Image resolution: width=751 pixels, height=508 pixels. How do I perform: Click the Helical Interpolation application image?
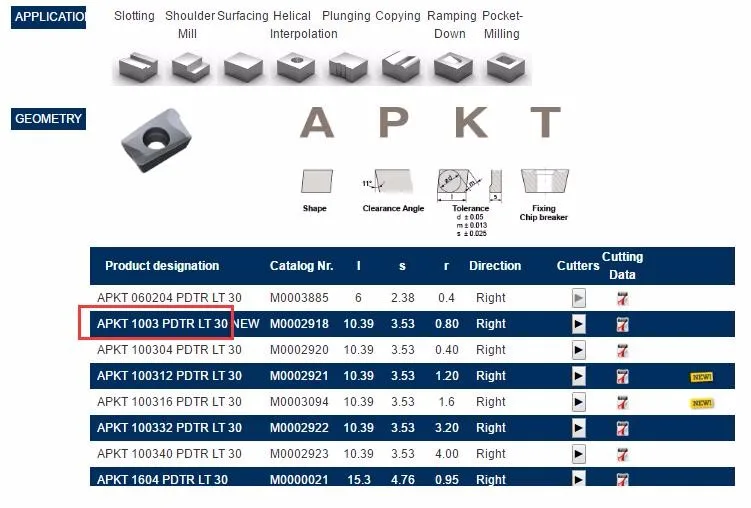click(296, 67)
